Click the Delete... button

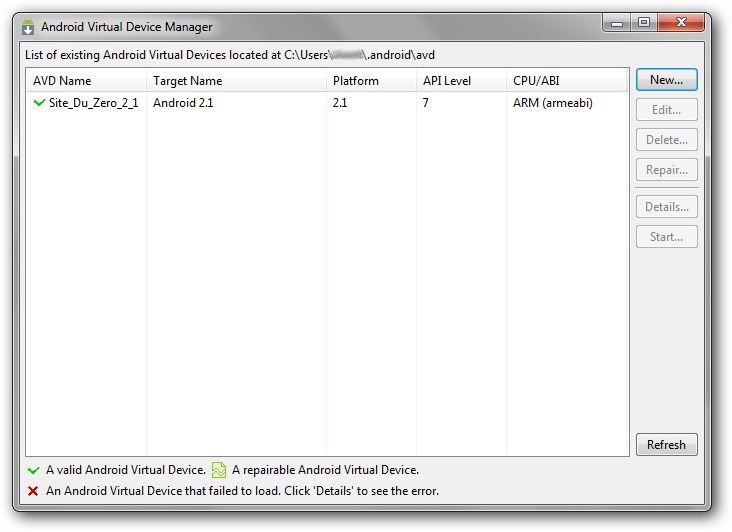pyautogui.click(x=666, y=140)
